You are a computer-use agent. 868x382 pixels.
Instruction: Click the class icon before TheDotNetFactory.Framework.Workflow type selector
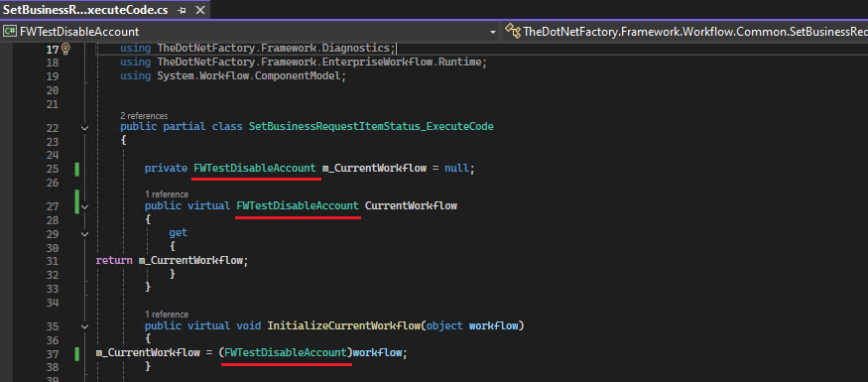(513, 31)
